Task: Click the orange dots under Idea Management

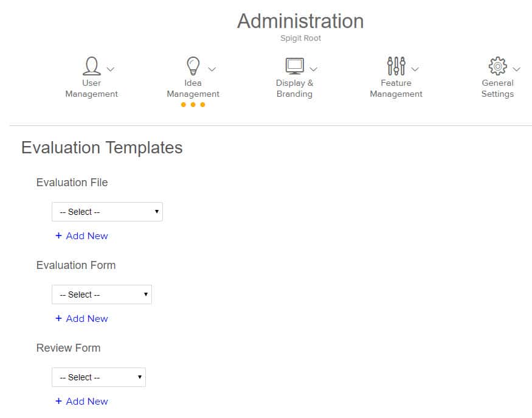Action: tap(193, 105)
